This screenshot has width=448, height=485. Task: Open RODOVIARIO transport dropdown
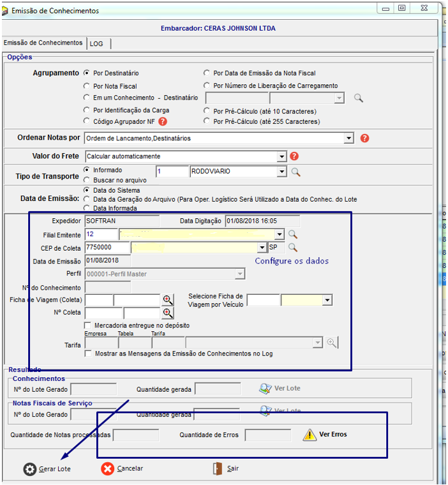281,172
